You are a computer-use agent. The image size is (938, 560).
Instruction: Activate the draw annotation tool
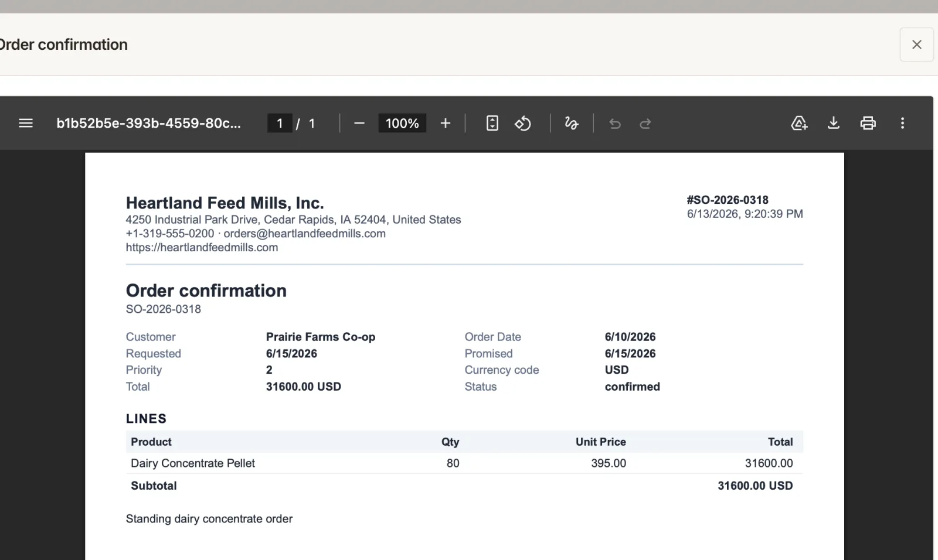(x=572, y=123)
